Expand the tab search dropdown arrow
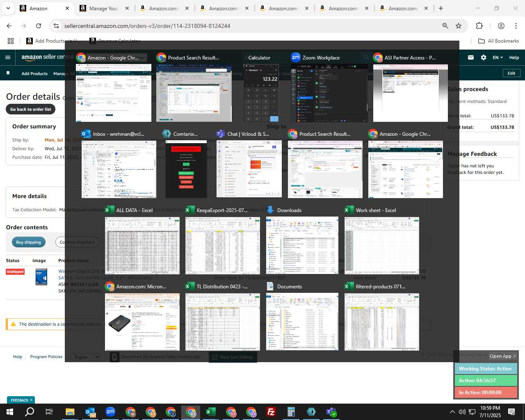This screenshot has height=420, width=525. (x=8, y=8)
